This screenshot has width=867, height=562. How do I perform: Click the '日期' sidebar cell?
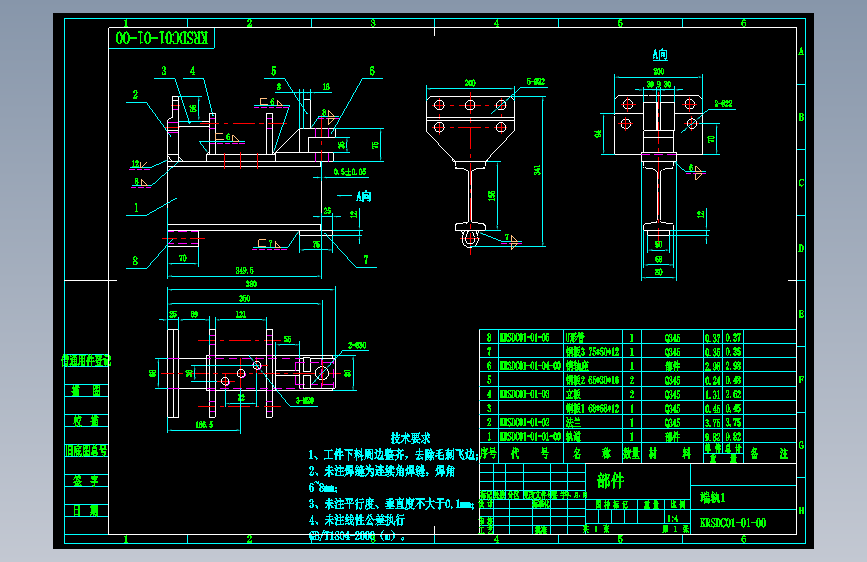click(86, 511)
